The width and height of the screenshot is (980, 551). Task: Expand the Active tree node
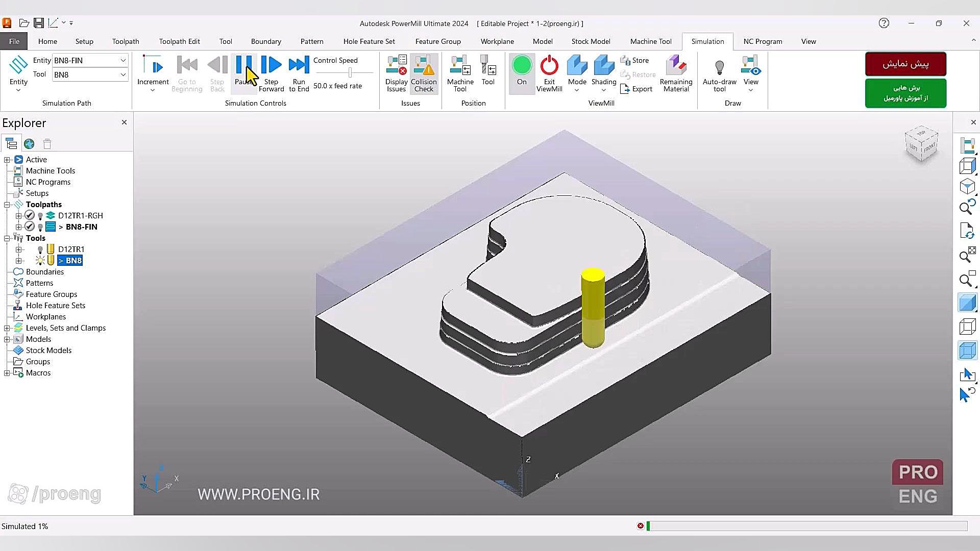7,160
